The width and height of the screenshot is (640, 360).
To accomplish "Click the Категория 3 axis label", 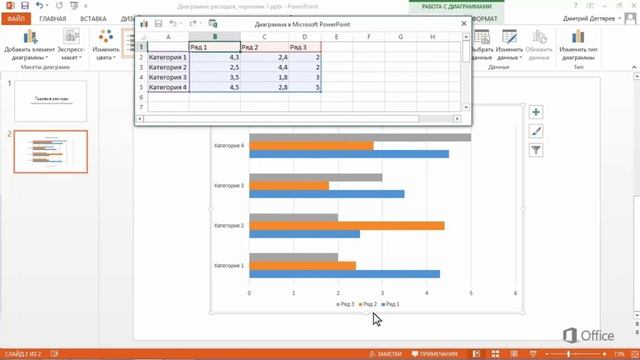I will (229, 186).
